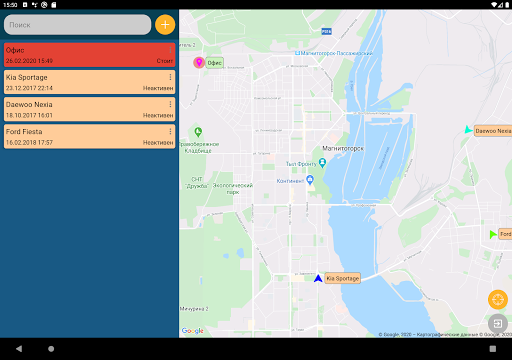Image resolution: width=512 pixels, height=360 pixels.
Task: Select the red Офис list entry
Action: (x=89, y=55)
